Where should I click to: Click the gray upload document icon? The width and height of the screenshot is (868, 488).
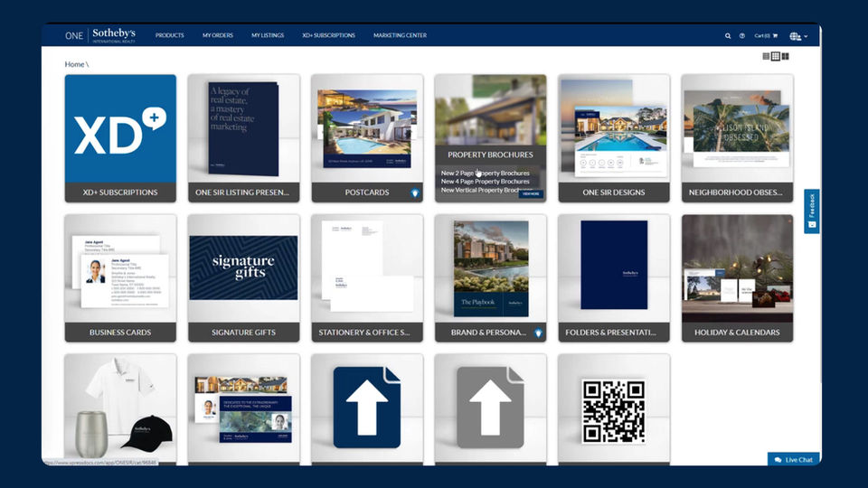click(490, 408)
